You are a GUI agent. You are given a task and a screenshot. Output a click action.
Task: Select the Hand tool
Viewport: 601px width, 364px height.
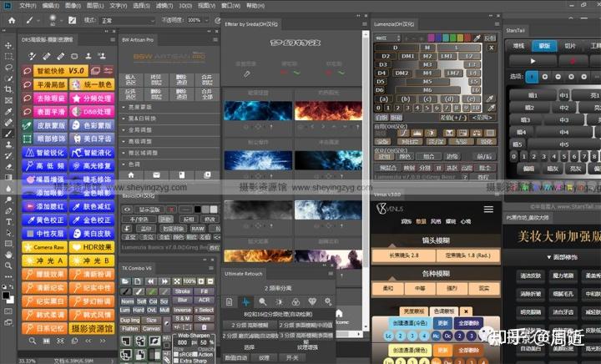click(x=8, y=255)
